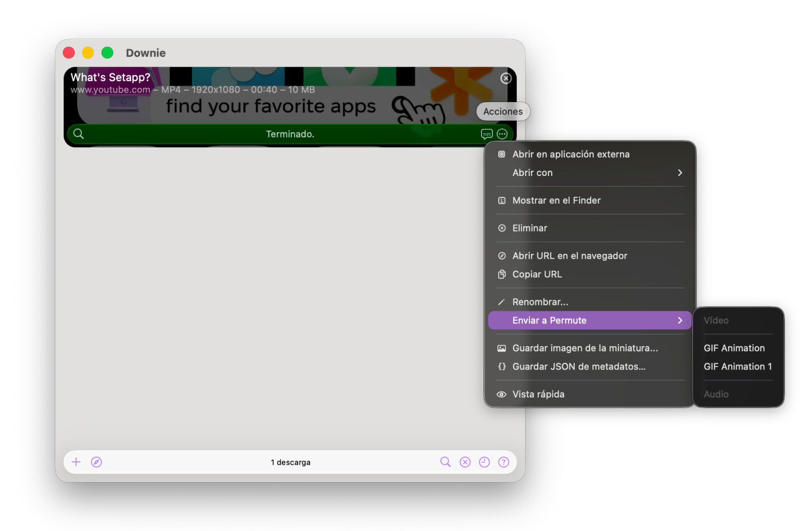Click chevron arrow next to Enviar a Permute

pyautogui.click(x=680, y=320)
